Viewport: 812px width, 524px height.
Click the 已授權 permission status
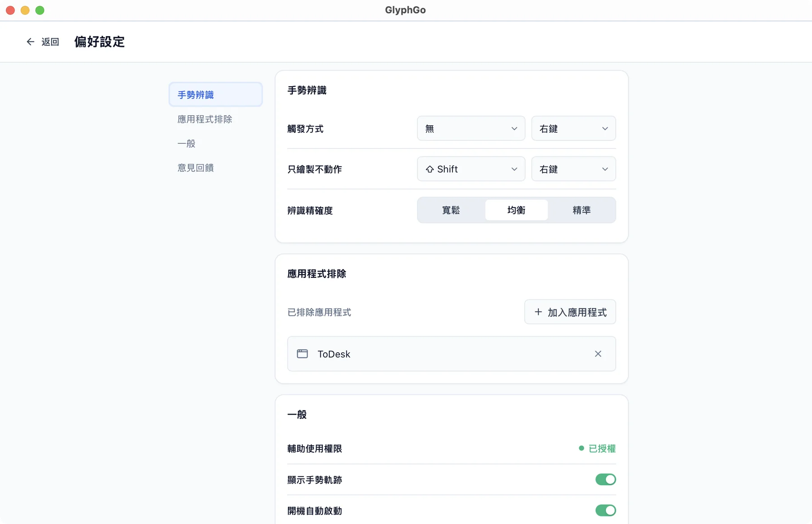(x=597, y=448)
